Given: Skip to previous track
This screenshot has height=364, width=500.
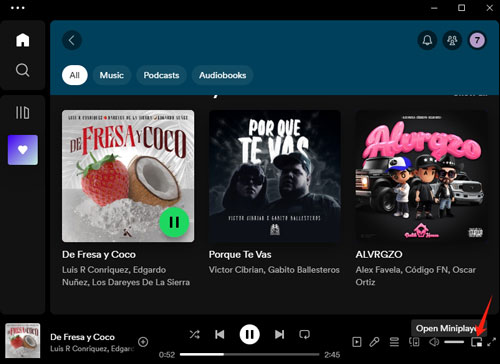Looking at the screenshot, I should click(220, 334).
